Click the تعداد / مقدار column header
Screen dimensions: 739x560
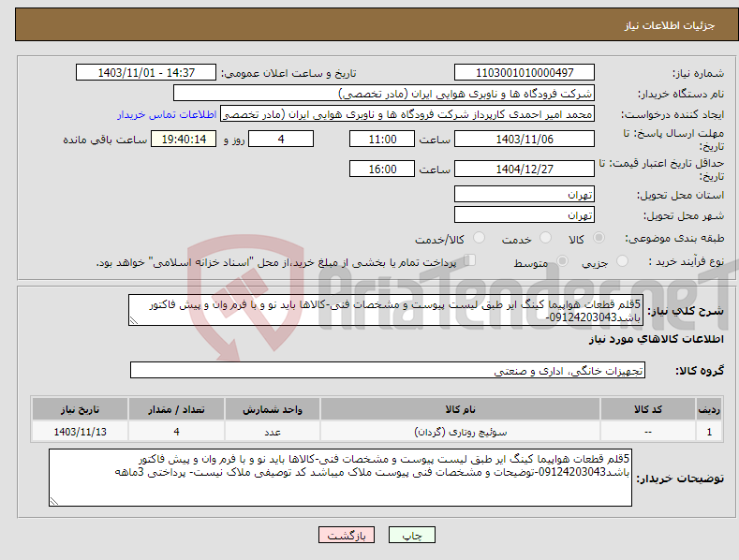point(176,409)
